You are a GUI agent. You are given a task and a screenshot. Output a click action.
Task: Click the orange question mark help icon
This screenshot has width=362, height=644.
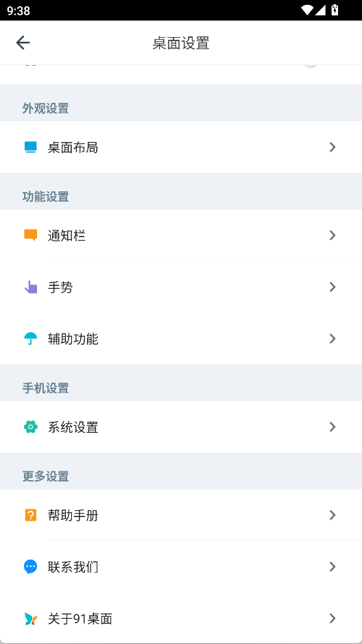(30, 515)
